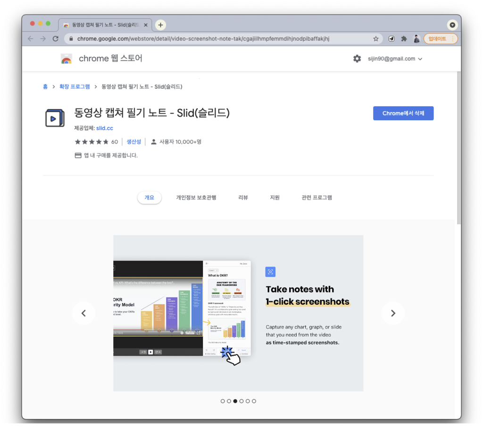Screen dimensions: 483x448
Task: Click the orange 업데이트 update button
Action: (441, 39)
